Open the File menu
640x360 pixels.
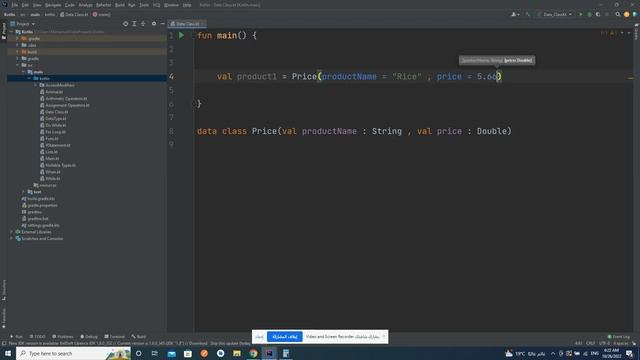click(15, 5)
